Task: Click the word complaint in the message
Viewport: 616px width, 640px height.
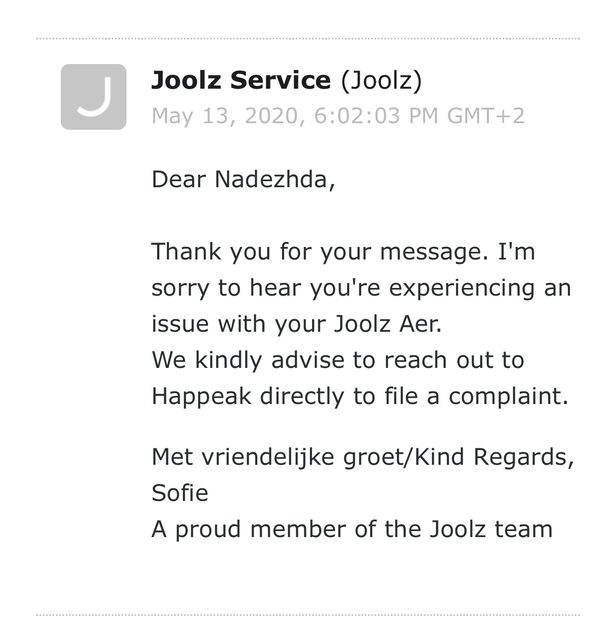Action: 508,397
